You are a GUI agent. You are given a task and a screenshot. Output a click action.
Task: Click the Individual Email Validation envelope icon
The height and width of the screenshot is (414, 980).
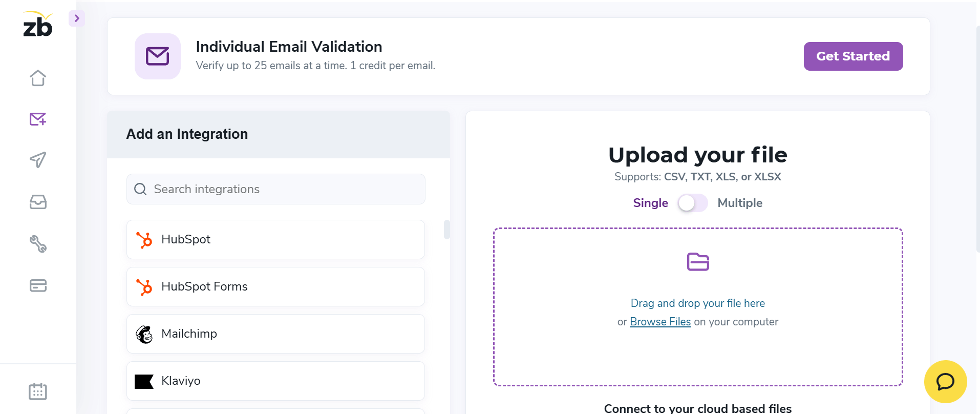coord(158,56)
